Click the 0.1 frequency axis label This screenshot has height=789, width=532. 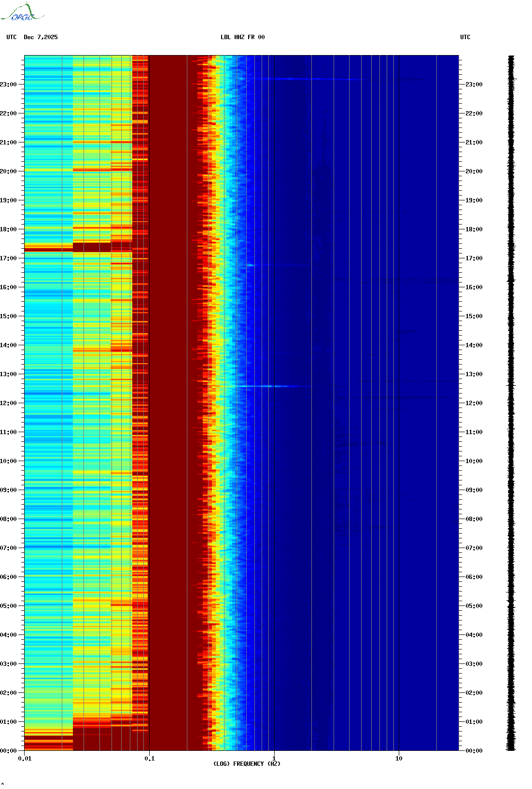(149, 759)
